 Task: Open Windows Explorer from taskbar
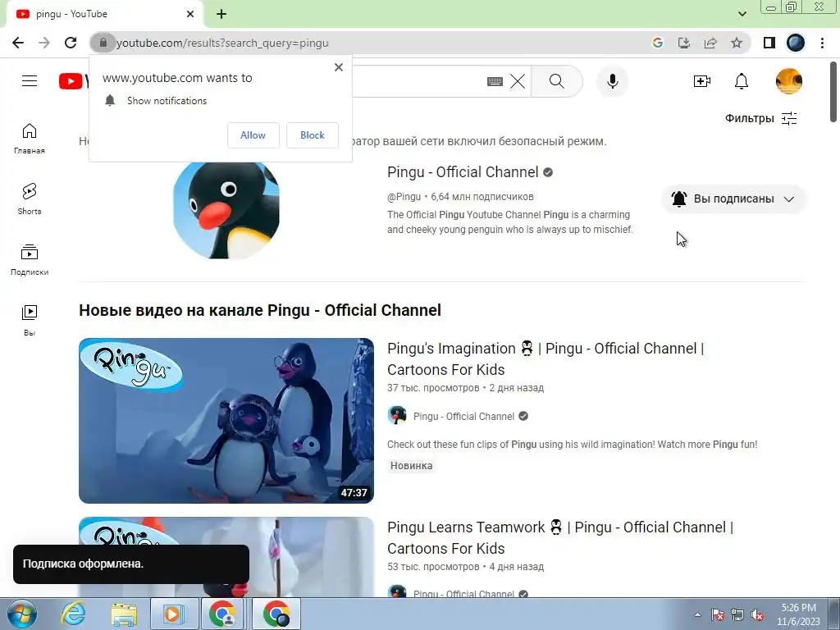point(125,614)
